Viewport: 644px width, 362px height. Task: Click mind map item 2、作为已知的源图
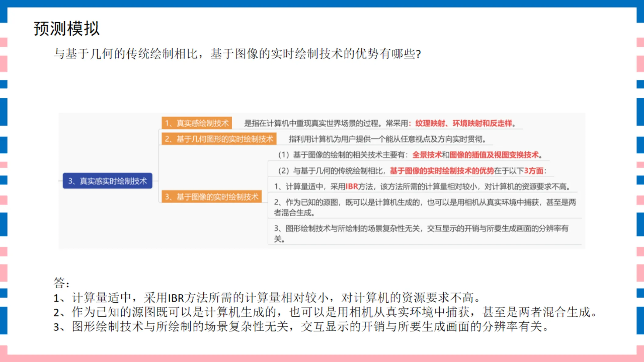coord(425,207)
